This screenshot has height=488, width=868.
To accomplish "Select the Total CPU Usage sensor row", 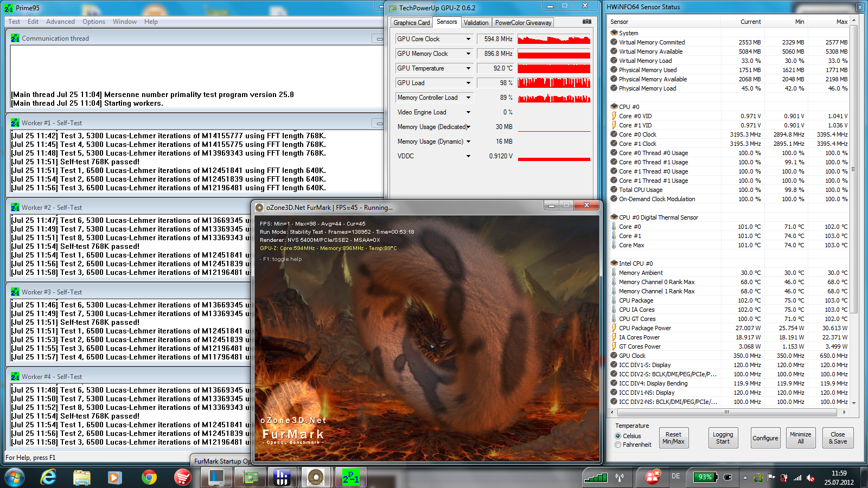I will click(x=729, y=190).
